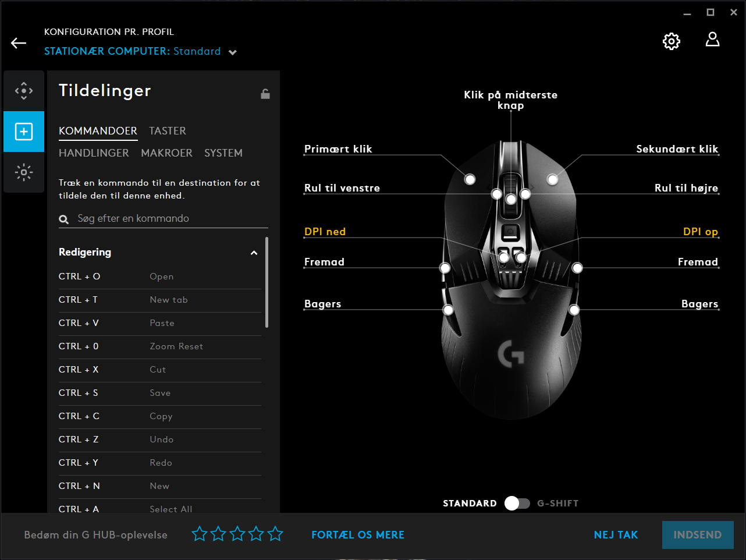Click the NEJ TAK button
The image size is (746, 560).
(616, 535)
